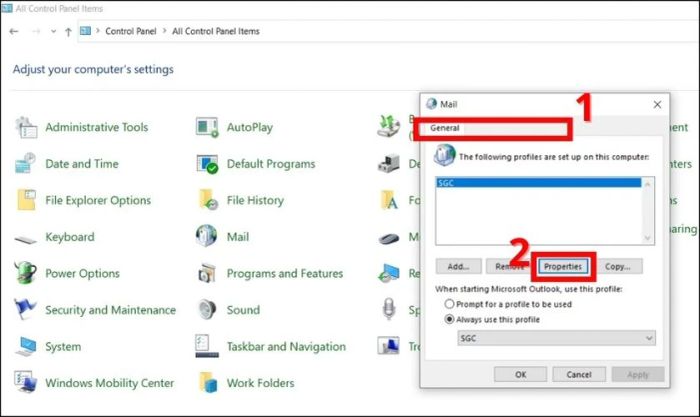Close the Mail dialog

[657, 104]
